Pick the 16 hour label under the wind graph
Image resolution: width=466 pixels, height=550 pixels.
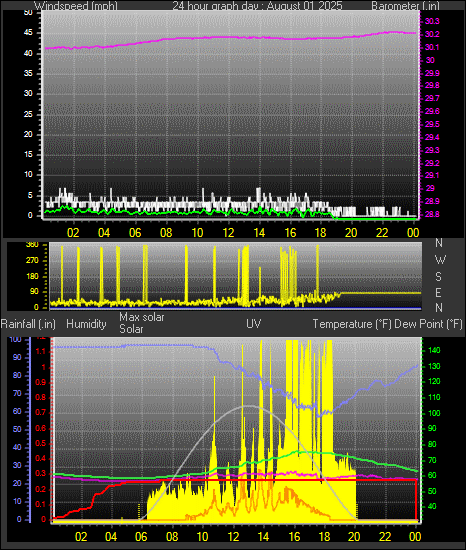(x=290, y=233)
